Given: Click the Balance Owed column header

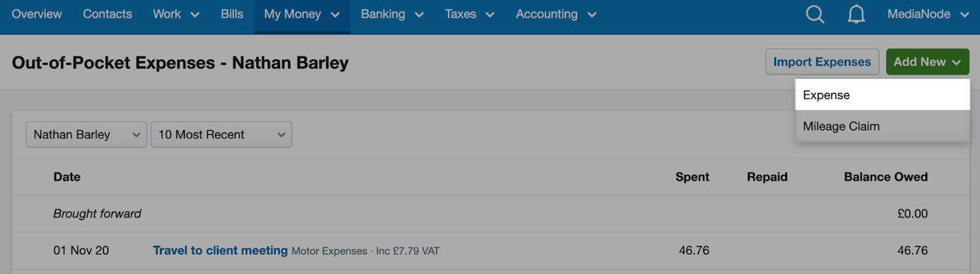Looking at the screenshot, I should click(x=886, y=177).
